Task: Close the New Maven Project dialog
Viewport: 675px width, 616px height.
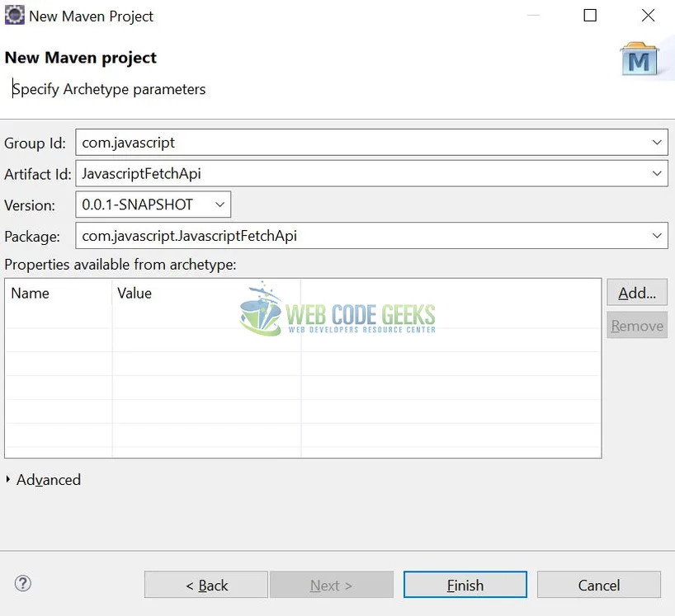Action: [649, 16]
